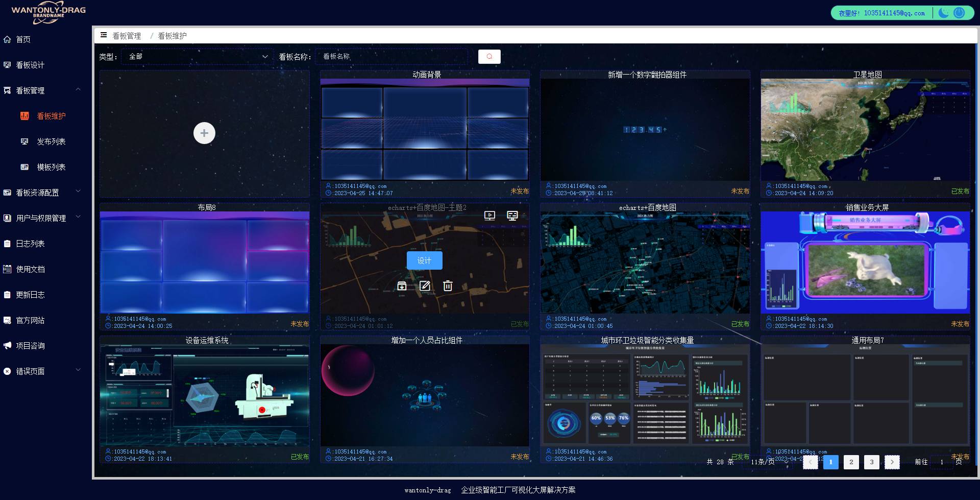
Task: Edit echarts+百度地图-主题2 board info with pencil icon
Action: [x=425, y=286]
